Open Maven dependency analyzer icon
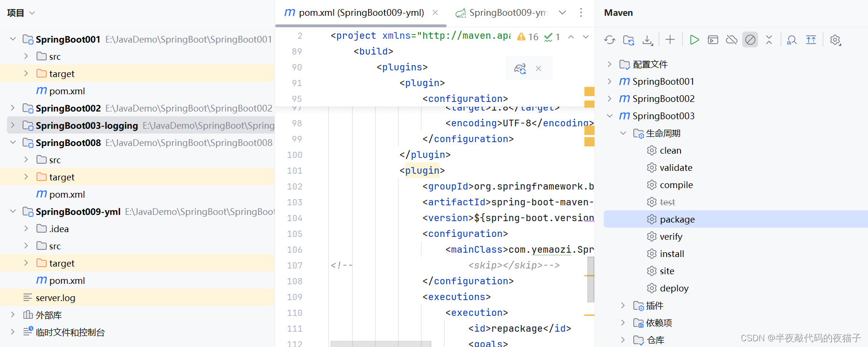This screenshot has height=347, width=868. point(792,40)
